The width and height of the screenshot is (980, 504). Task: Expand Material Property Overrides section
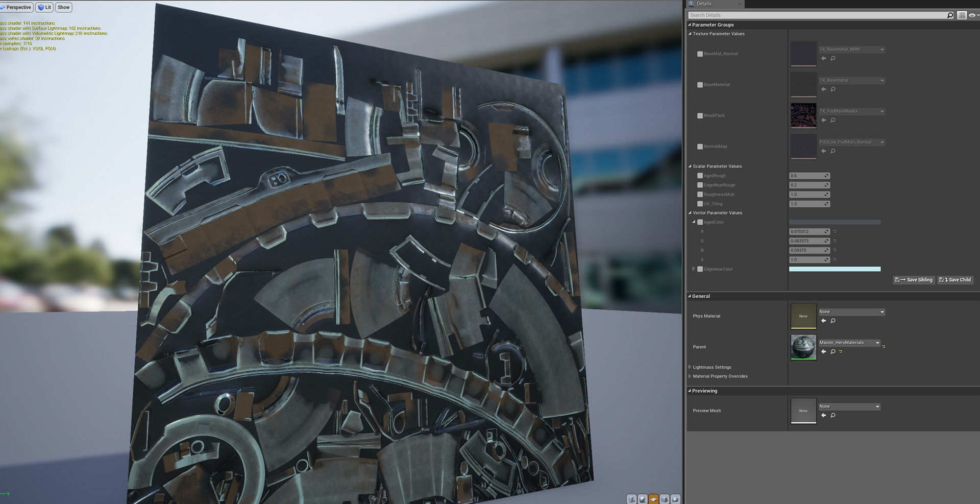pos(690,376)
